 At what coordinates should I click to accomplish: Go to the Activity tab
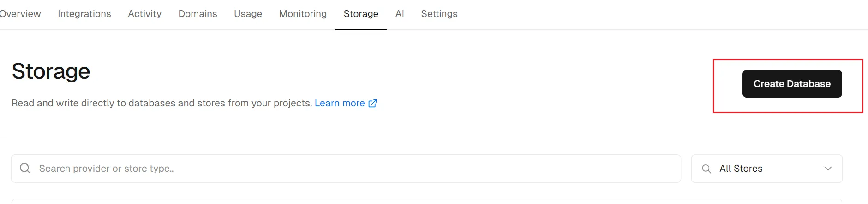pyautogui.click(x=144, y=14)
